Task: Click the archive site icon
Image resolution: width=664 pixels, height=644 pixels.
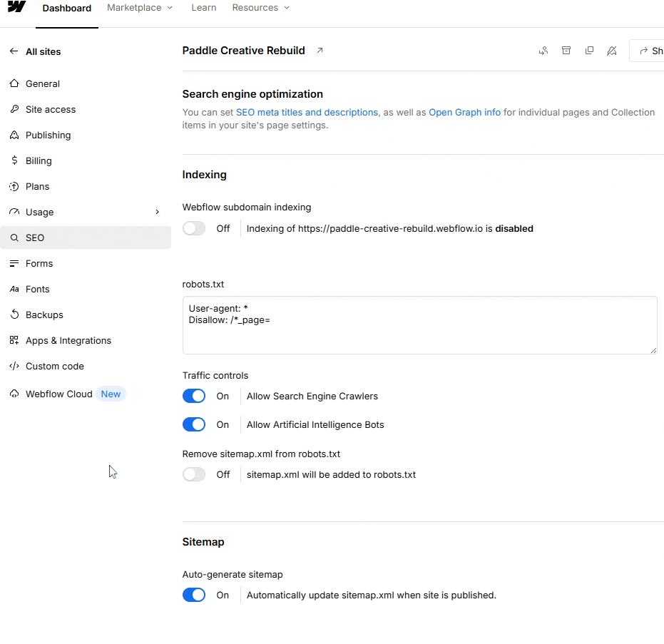Action: pyautogui.click(x=566, y=51)
